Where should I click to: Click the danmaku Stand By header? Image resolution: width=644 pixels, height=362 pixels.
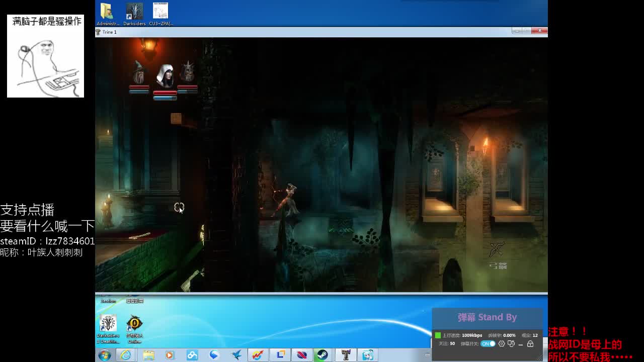pyautogui.click(x=487, y=317)
